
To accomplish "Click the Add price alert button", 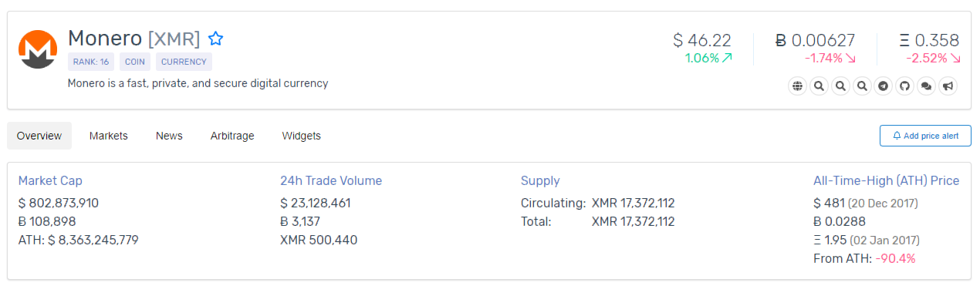I will (x=925, y=136).
